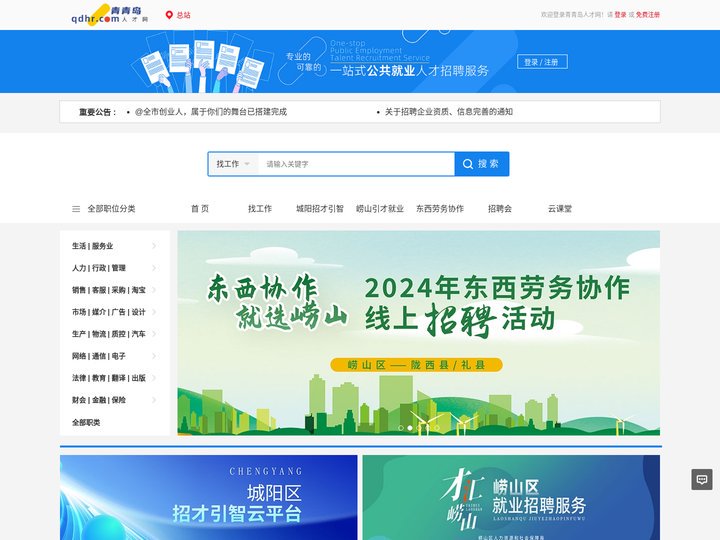Click the 重要公告 label
The height and width of the screenshot is (540, 720).
click(97, 112)
